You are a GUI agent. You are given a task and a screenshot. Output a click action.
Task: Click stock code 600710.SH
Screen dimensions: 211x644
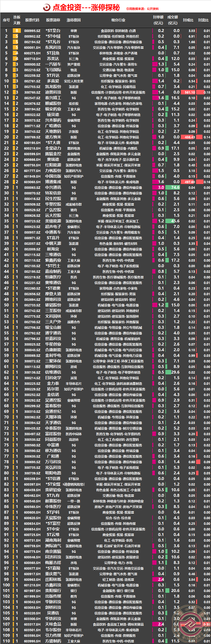pos(32,59)
